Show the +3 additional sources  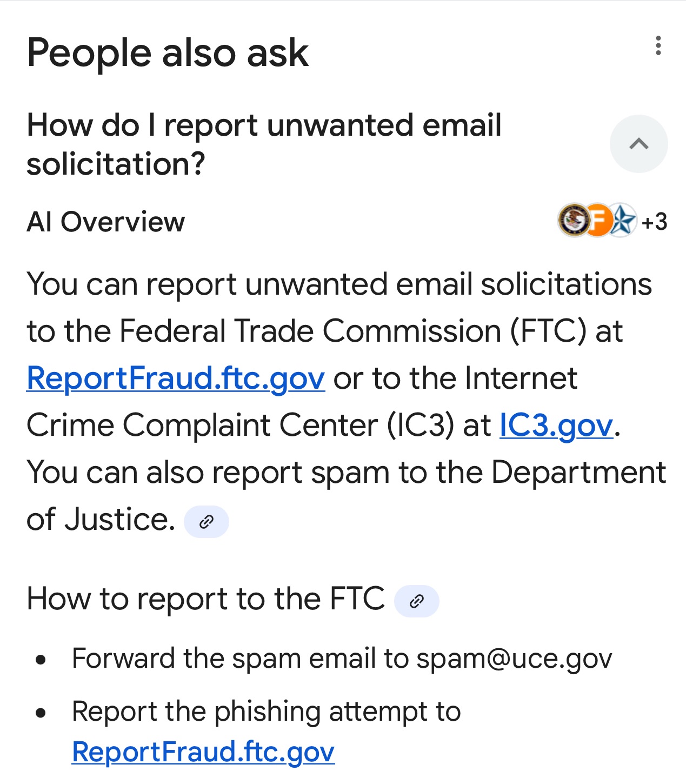click(655, 222)
